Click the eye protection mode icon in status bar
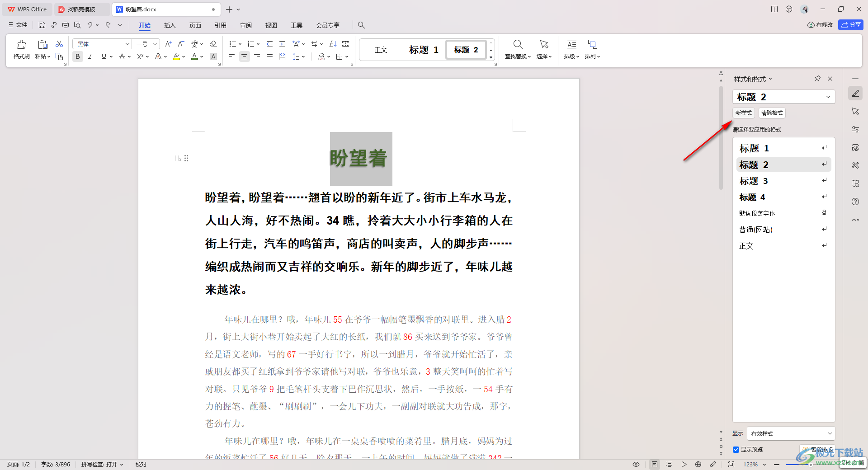Viewport: 868px width, 470px height. 636,464
